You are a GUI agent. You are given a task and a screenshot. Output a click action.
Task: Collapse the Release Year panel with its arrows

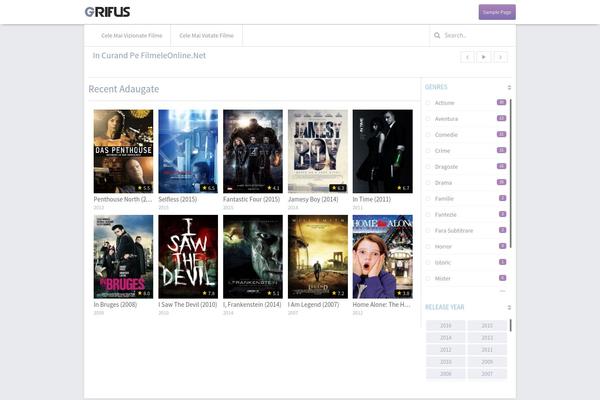tap(509, 307)
